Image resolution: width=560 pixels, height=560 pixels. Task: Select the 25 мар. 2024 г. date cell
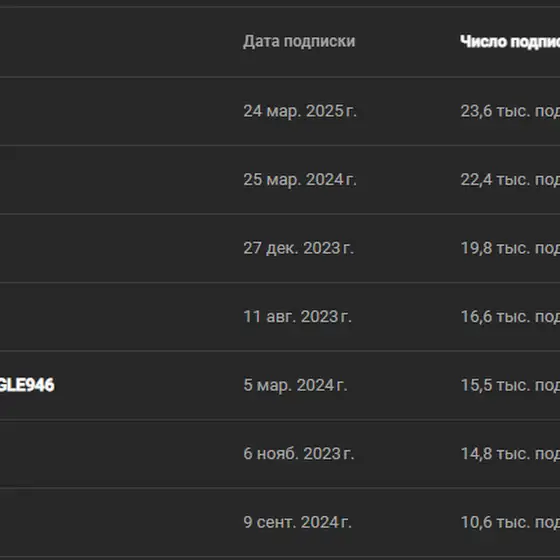(x=300, y=180)
